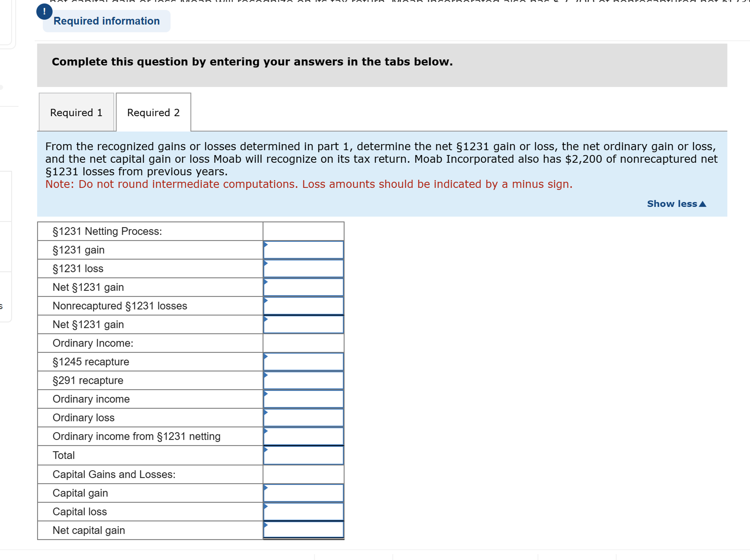Click §1231 gain input cell
750x560 pixels.
pos(304,250)
